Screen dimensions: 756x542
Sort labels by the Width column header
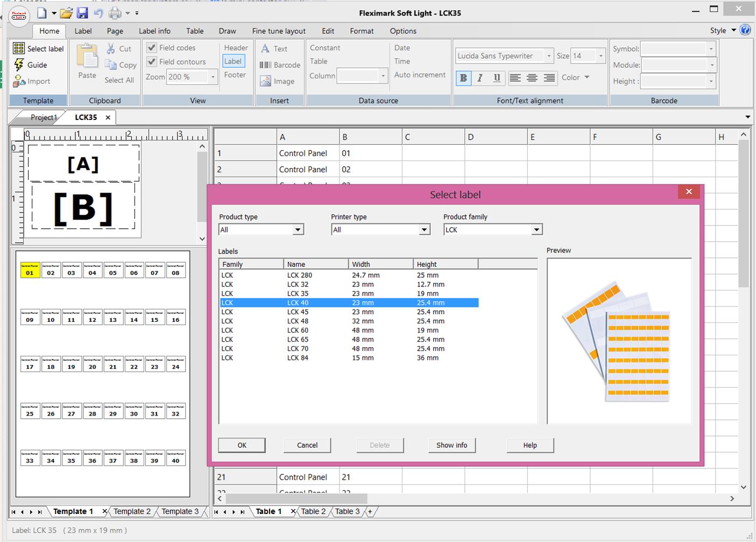click(x=380, y=264)
